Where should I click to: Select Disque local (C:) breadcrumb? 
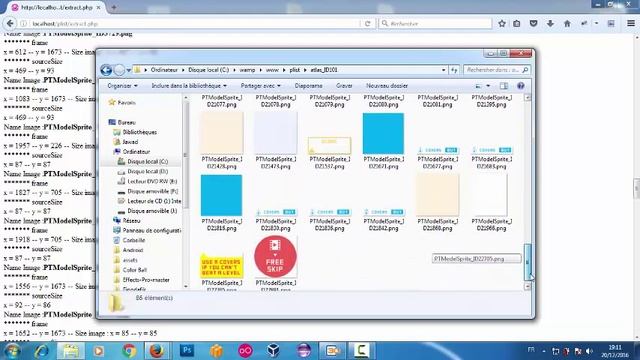tap(209, 70)
